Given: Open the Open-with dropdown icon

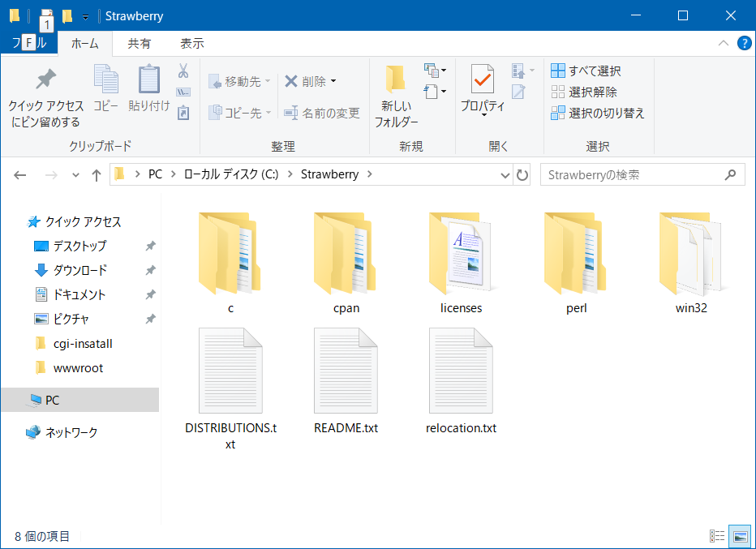Looking at the screenshot, I should 523,71.
